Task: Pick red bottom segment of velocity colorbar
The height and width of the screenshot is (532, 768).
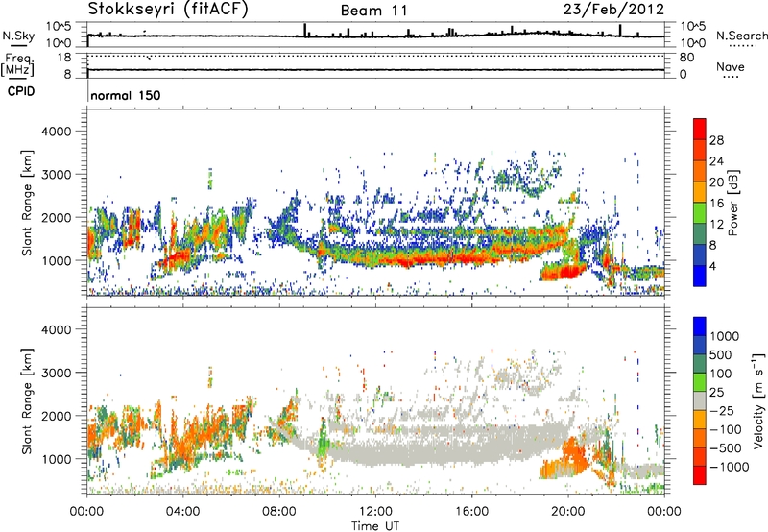Action: tap(700, 475)
